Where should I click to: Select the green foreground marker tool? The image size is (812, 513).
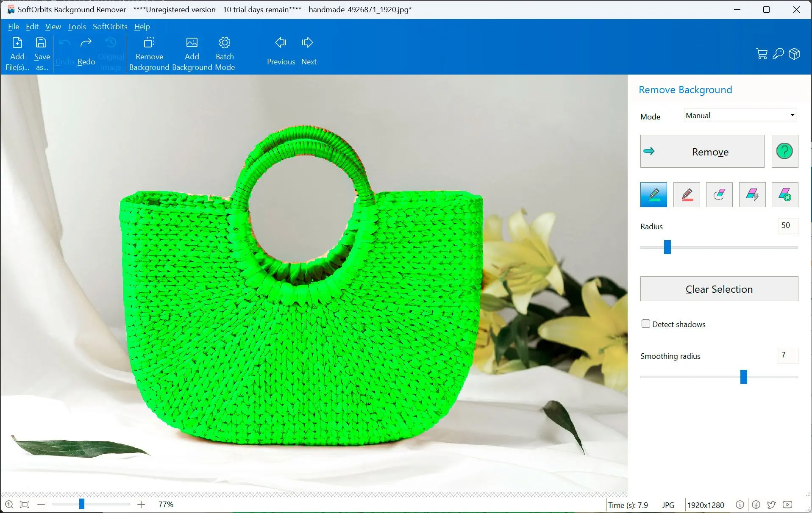653,195
